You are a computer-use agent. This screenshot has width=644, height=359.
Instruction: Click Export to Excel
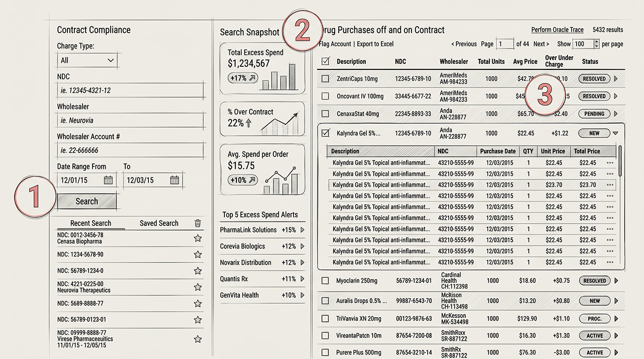375,44
